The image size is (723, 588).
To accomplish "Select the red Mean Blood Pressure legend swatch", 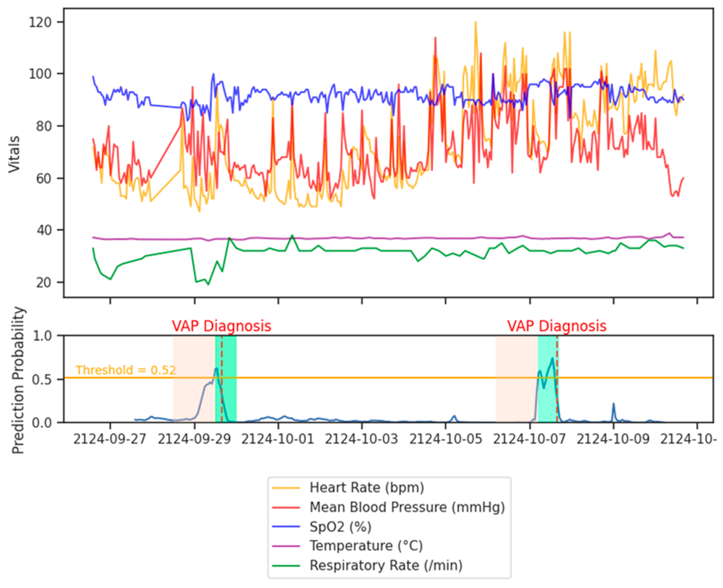I will click(x=286, y=508).
